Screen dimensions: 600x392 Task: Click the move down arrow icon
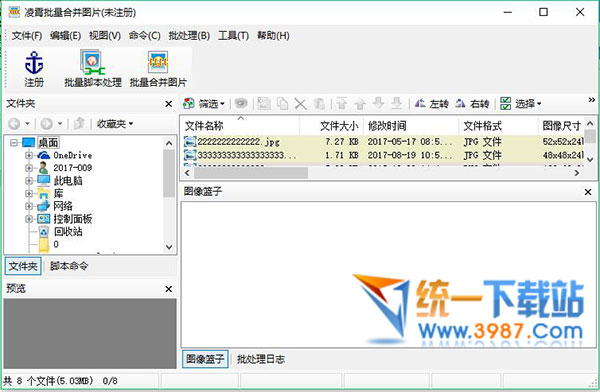(378, 103)
